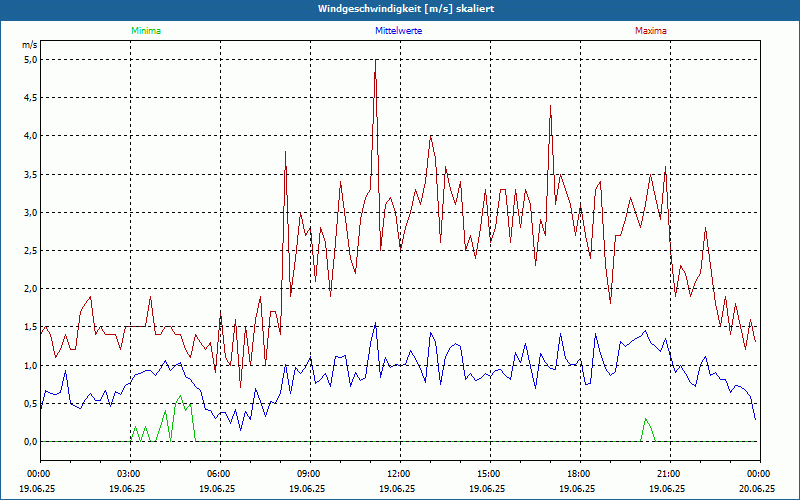Click the 20.06.25 date label
Screen dimensions: 800x500
click(x=757, y=489)
